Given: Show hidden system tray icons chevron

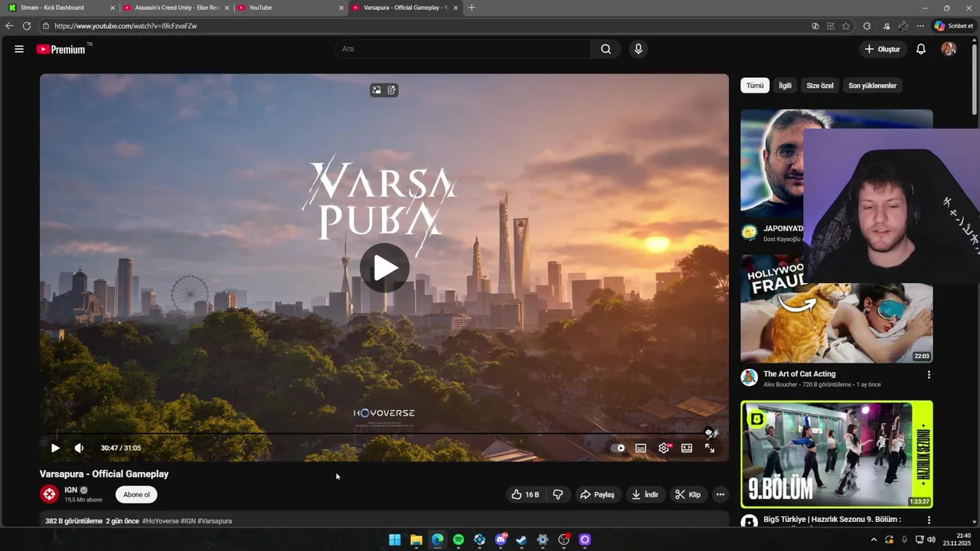Looking at the screenshot, I should click(x=874, y=540).
